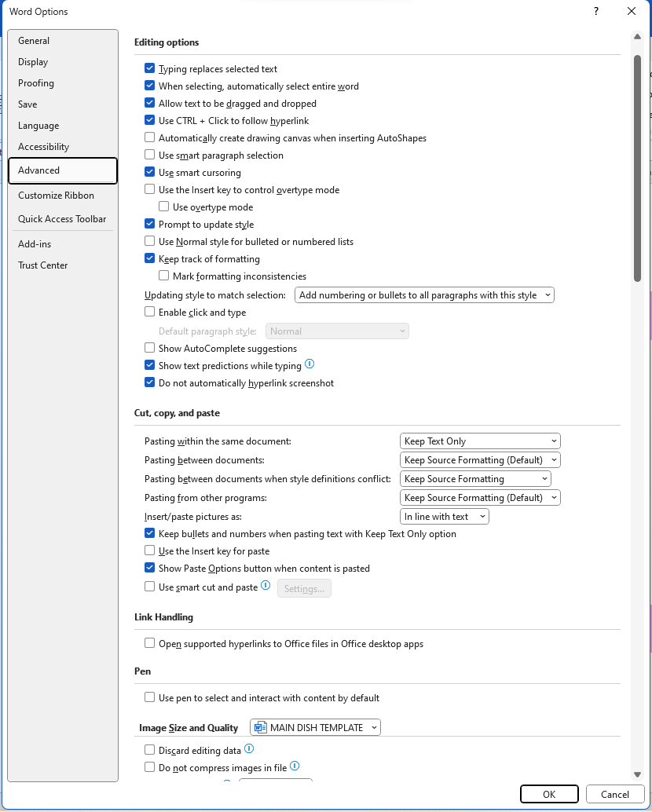Click the Cancel button
The image size is (652, 812).
615,794
